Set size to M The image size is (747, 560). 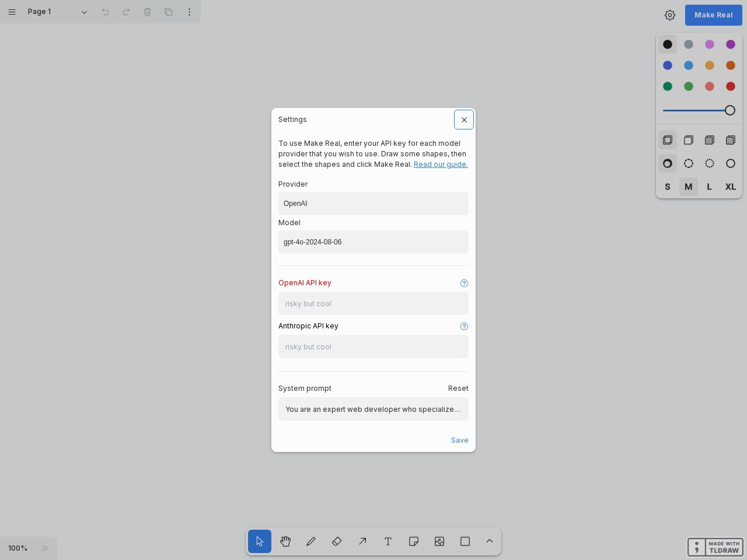pyautogui.click(x=689, y=187)
